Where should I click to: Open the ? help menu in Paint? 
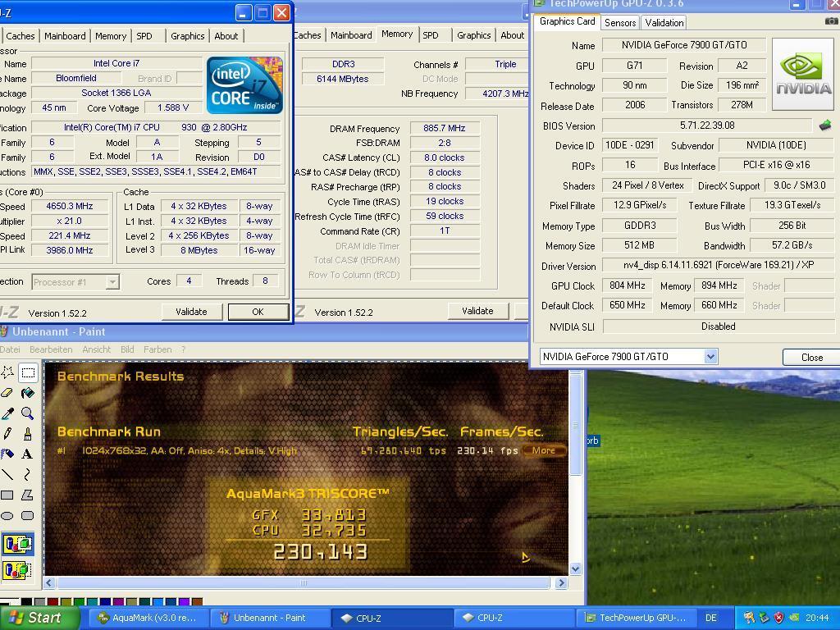tap(183, 349)
